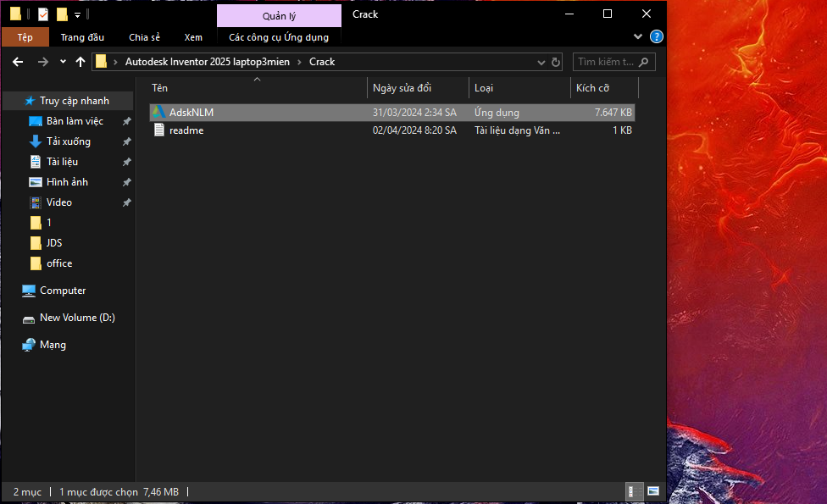Image resolution: width=827 pixels, height=504 pixels.
Task: Go back using the Back arrow
Action: coord(18,62)
